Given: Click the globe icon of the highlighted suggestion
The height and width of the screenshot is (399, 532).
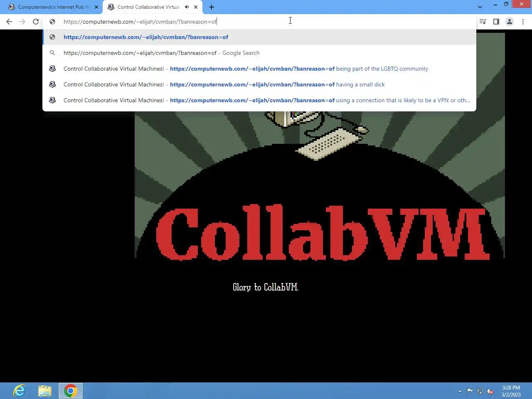Looking at the screenshot, I should pyautogui.click(x=52, y=37).
